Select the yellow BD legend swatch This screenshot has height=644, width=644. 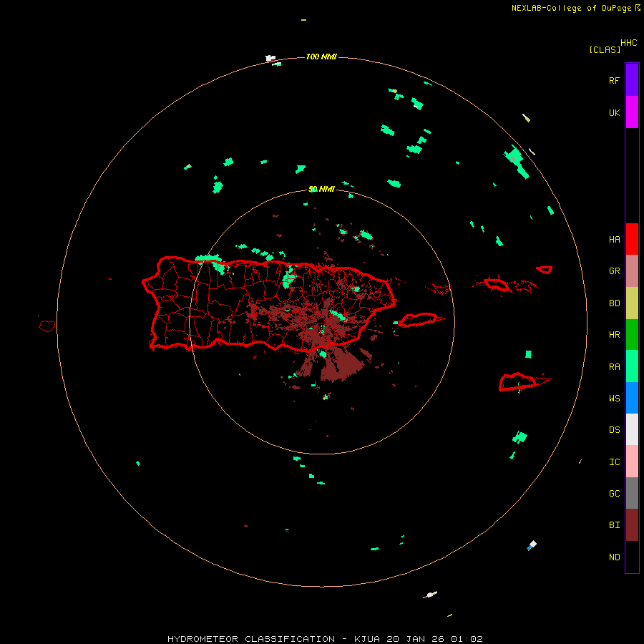coord(632,303)
